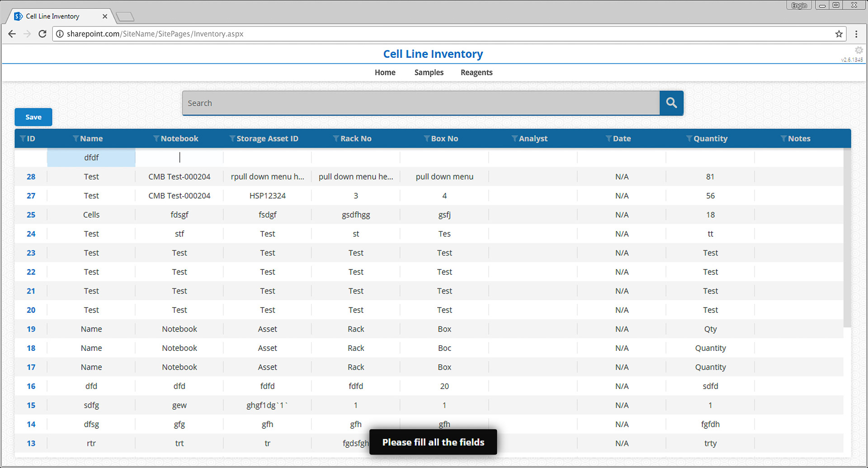Click the new row Name cell 'dfdf'
Screen dimensions: 868x468
pyautogui.click(x=91, y=157)
